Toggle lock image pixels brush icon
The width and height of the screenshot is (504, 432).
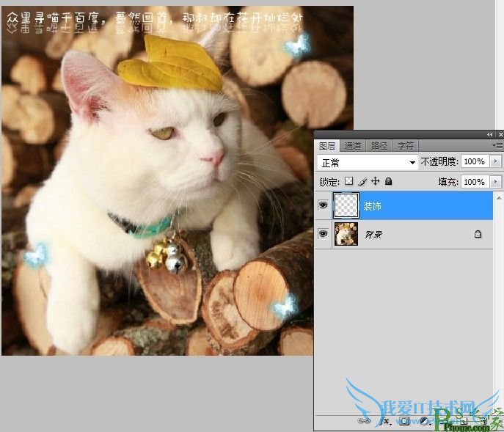point(362,182)
